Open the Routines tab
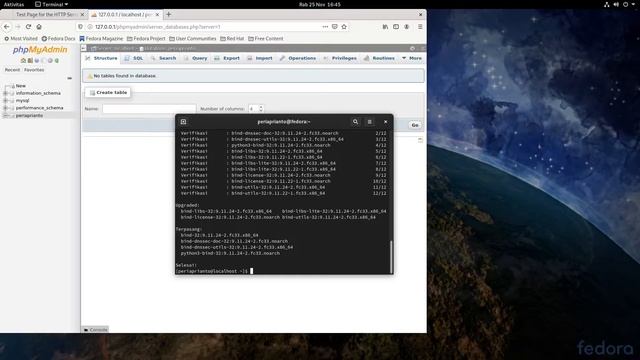 [x=379, y=58]
